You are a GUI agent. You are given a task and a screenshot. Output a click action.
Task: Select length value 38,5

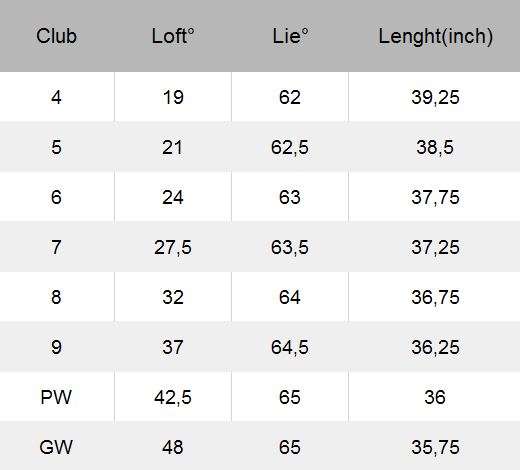[435, 148]
